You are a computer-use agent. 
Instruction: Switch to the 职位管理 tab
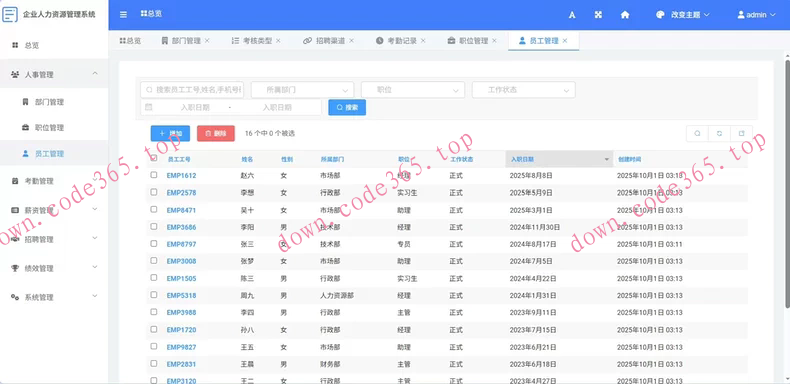point(472,41)
